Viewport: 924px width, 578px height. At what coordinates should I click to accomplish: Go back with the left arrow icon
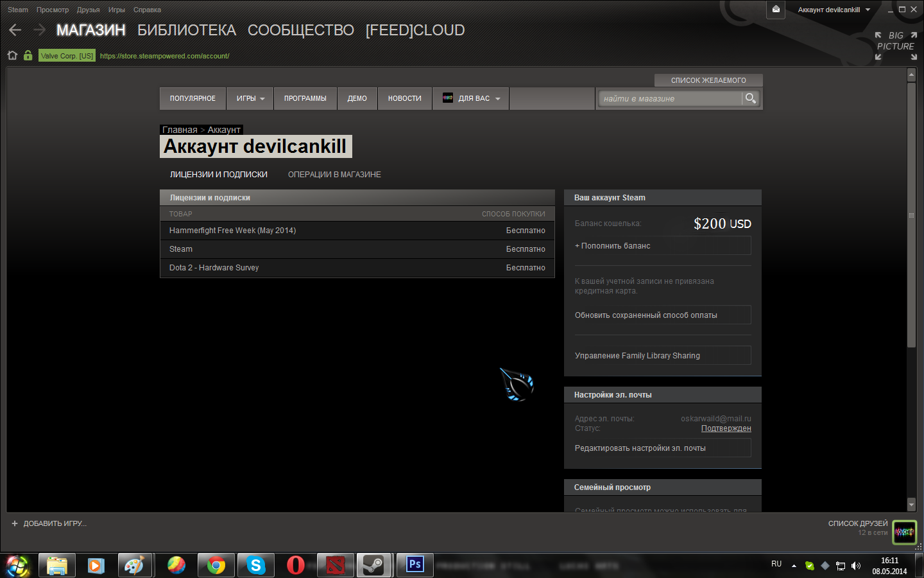tap(15, 30)
